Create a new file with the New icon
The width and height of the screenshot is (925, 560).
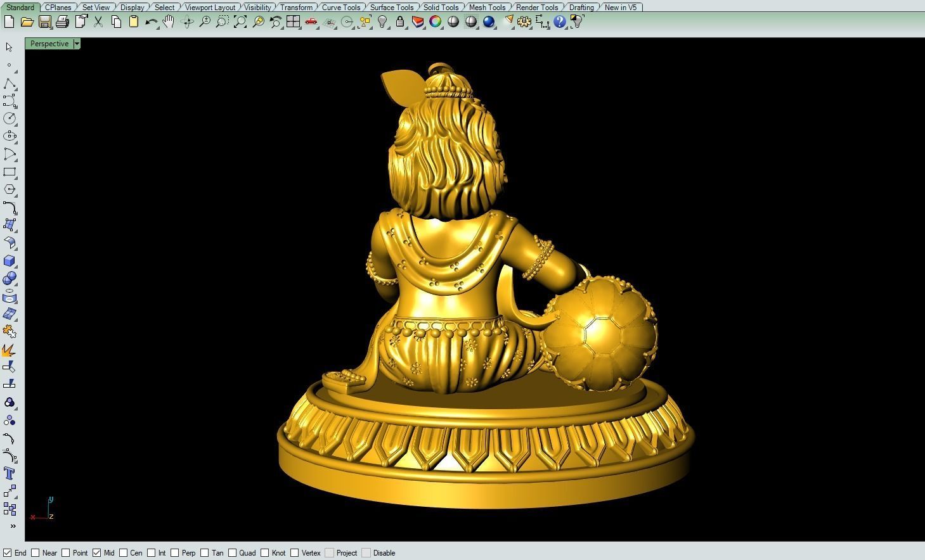pos(9,22)
